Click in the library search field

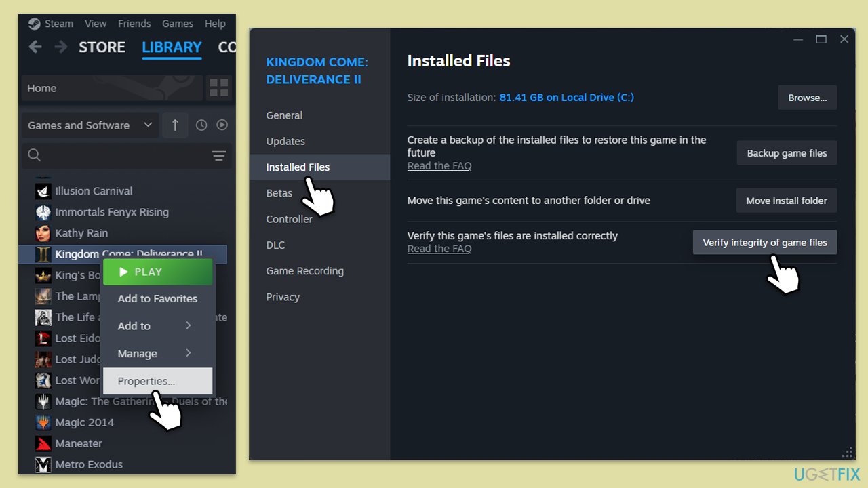click(x=126, y=156)
